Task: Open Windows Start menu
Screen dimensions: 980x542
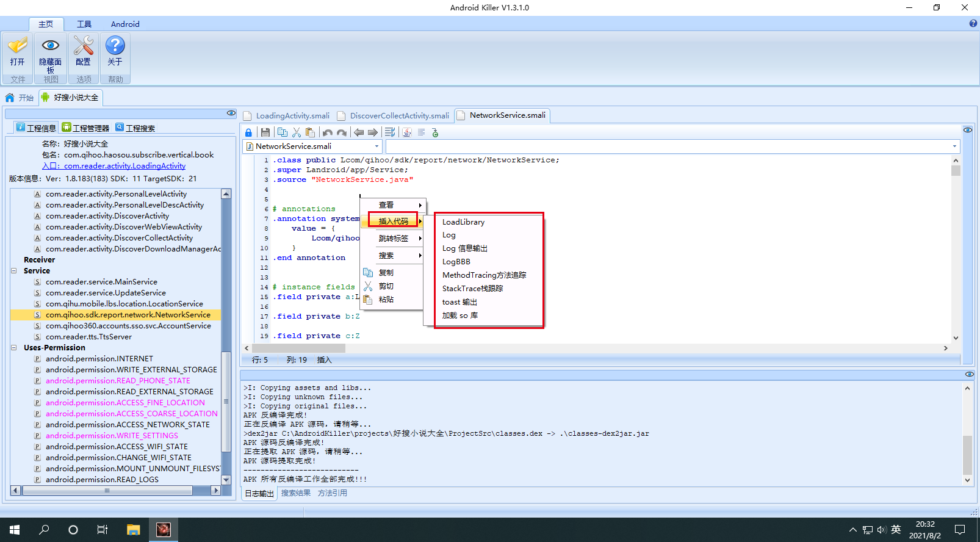Action: [15, 530]
